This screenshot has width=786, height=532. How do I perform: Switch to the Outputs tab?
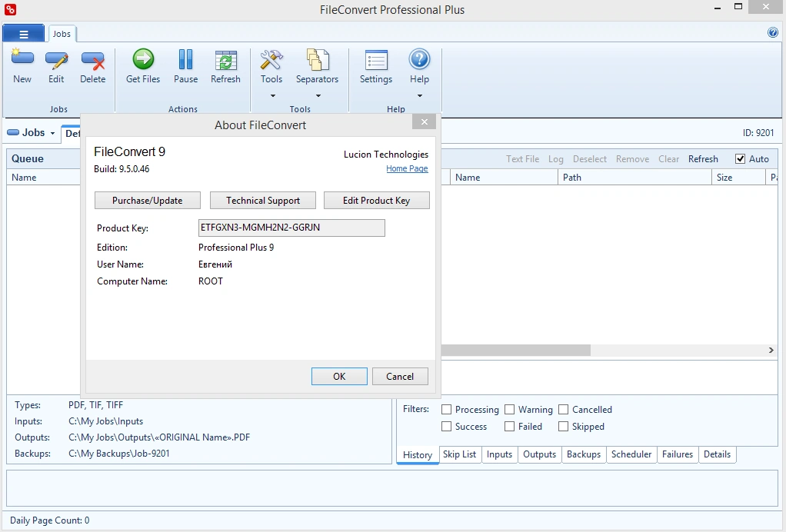coord(540,454)
